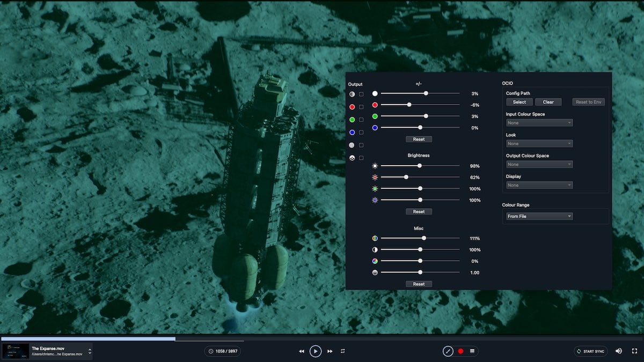Viewport: 644px width, 362px height.
Task: Click the Reset to Env button
Action: pos(589,102)
